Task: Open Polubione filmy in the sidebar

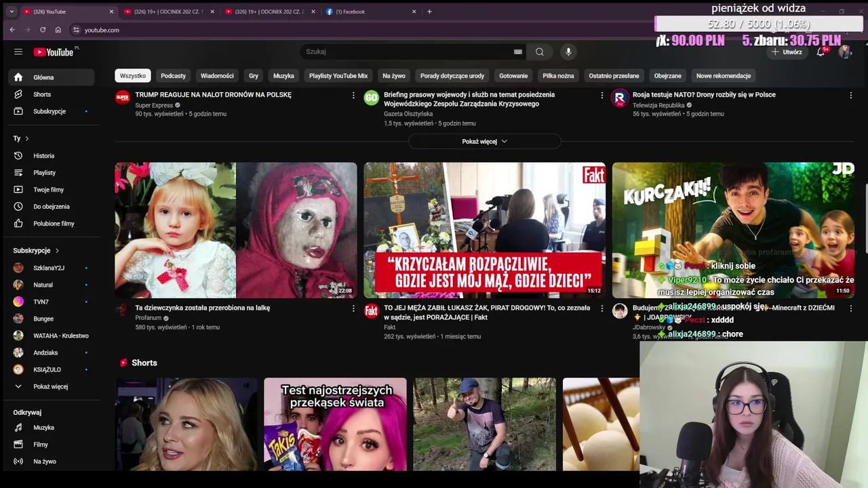Action: pyautogui.click(x=54, y=224)
